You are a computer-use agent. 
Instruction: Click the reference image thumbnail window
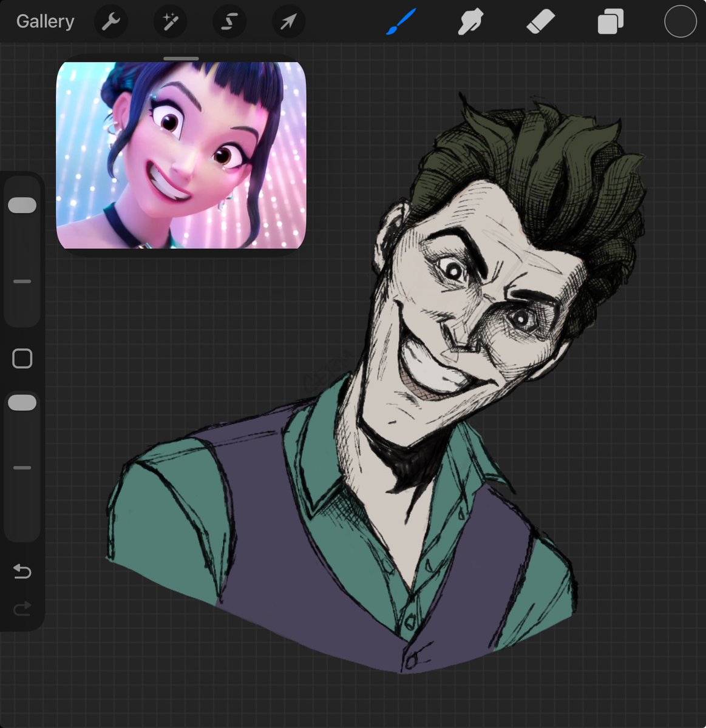[181, 155]
